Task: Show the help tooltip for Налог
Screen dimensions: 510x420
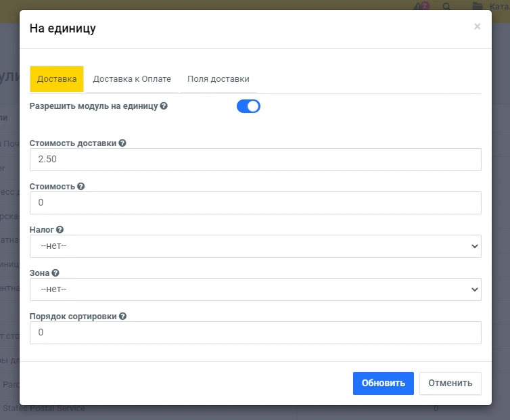Action: [x=60, y=230]
